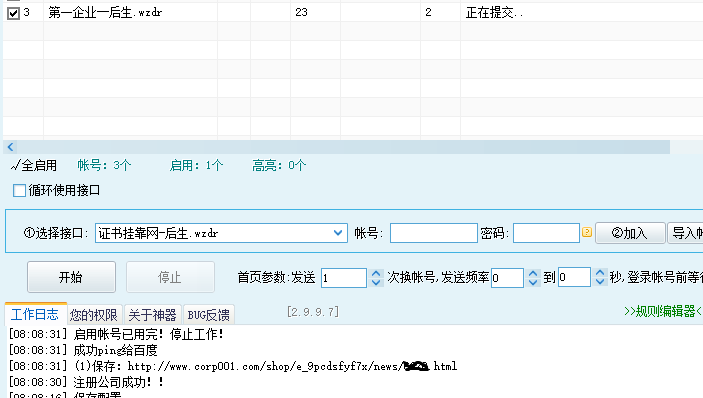The height and width of the screenshot is (398, 703).
Task: Click the 到 seconds input field
Action: tap(574, 277)
